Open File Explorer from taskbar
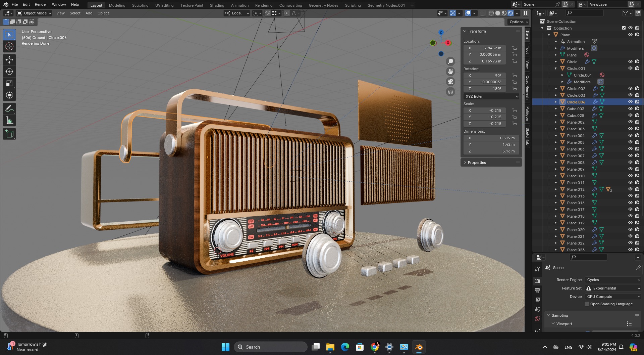The width and height of the screenshot is (644, 355). [x=330, y=347]
